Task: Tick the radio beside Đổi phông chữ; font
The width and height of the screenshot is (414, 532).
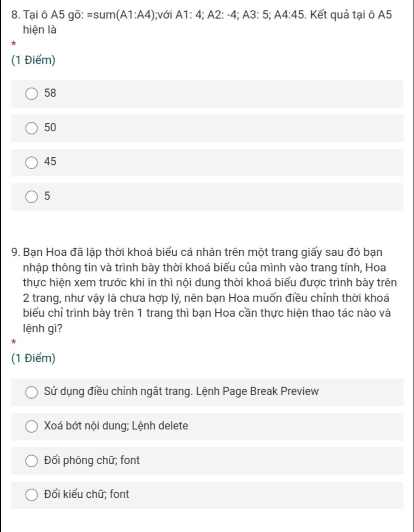Action: [x=32, y=461]
